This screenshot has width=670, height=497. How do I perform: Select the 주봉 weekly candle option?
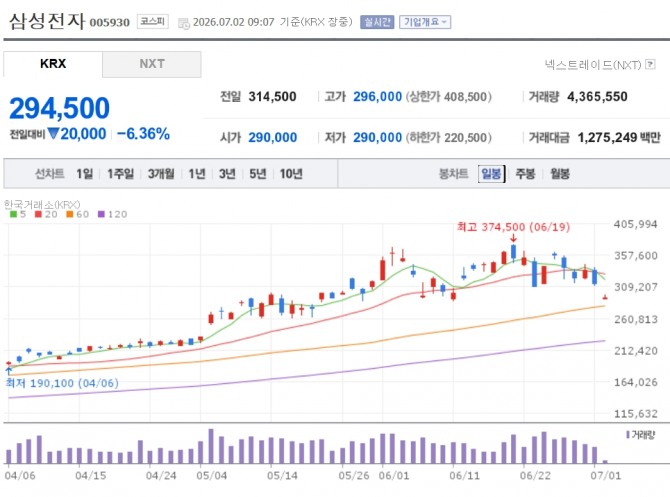coord(525,174)
